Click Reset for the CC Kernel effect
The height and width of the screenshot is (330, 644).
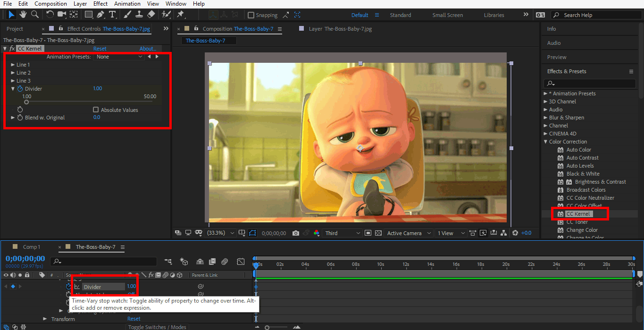click(100, 48)
